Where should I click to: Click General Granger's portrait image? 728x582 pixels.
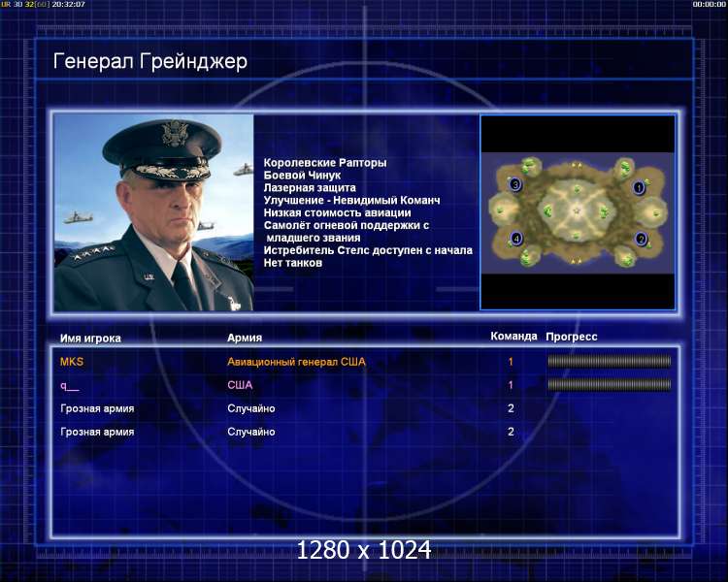(153, 212)
